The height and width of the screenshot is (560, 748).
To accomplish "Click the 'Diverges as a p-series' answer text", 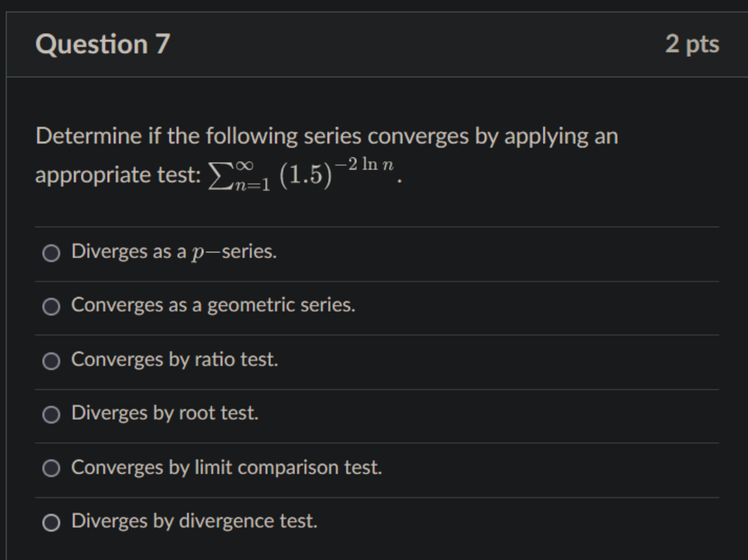I will tap(173, 252).
